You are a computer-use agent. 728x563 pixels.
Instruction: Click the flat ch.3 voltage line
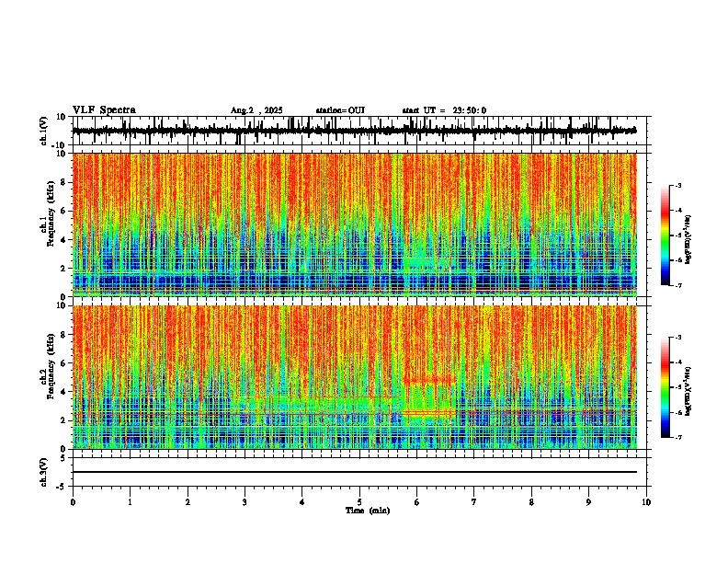click(x=354, y=472)
